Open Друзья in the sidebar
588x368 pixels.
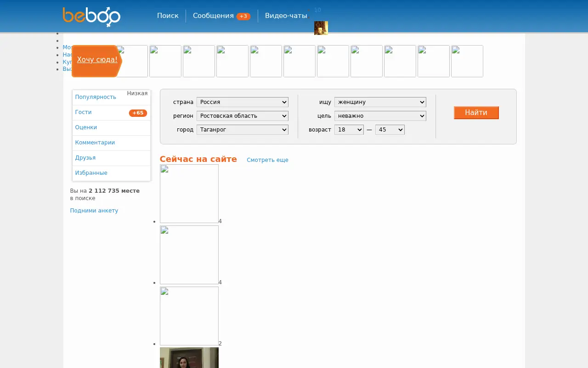click(85, 158)
